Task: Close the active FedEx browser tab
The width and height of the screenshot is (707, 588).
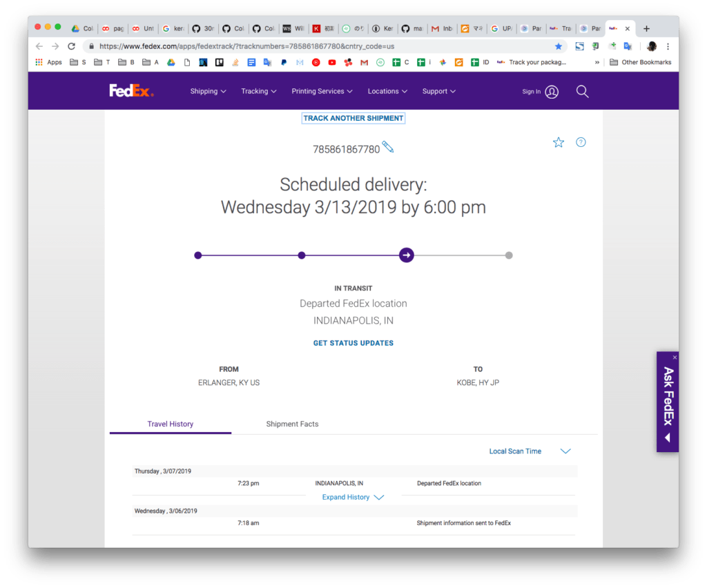Action: click(x=627, y=28)
